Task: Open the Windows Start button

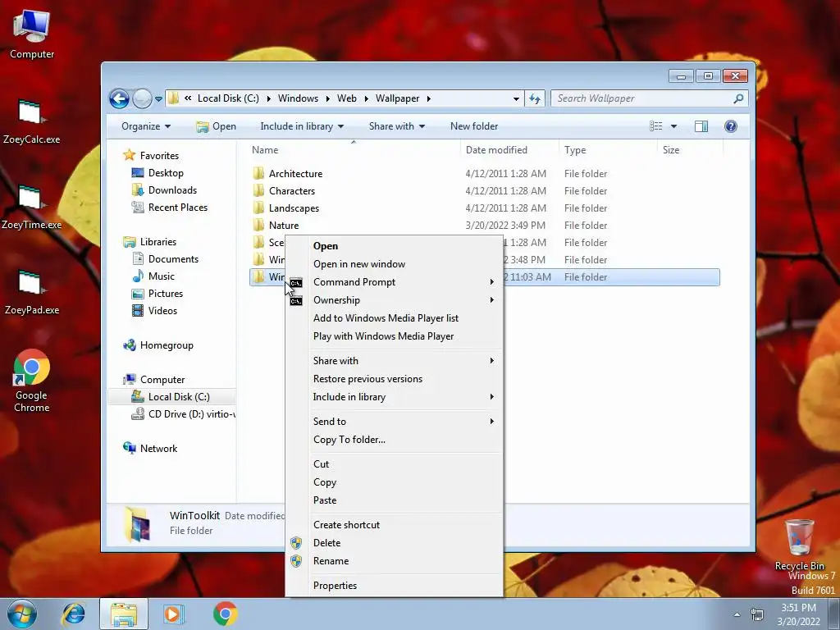Action: click(x=22, y=614)
